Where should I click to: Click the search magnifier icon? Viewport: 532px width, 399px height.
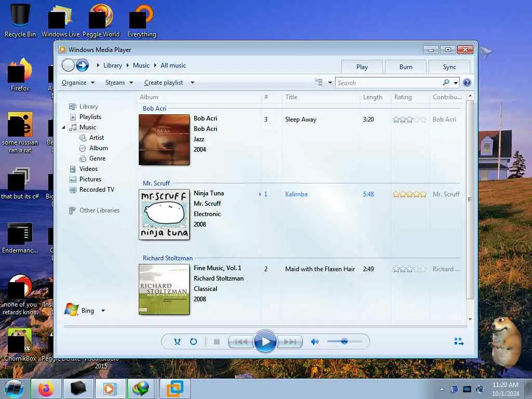[446, 83]
